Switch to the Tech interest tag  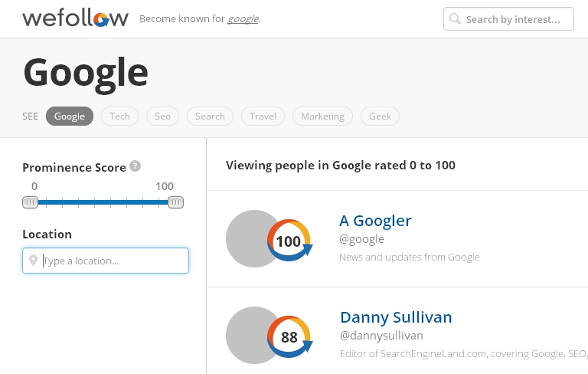coord(119,116)
